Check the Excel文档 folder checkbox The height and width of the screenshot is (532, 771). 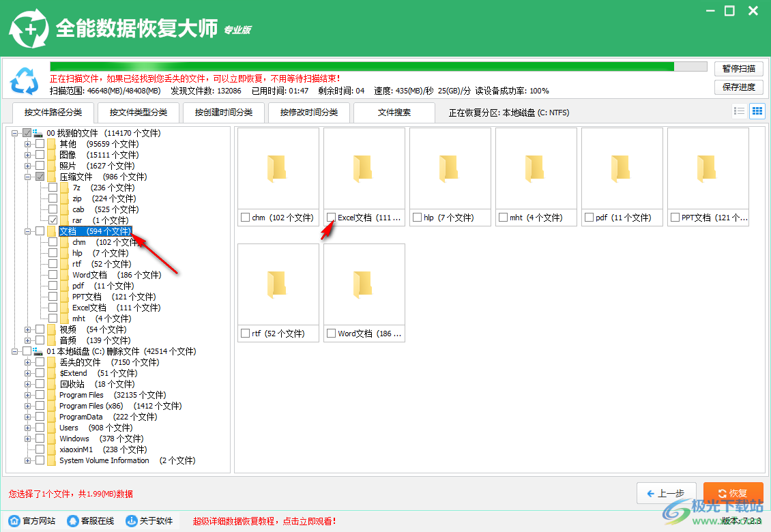(332, 217)
